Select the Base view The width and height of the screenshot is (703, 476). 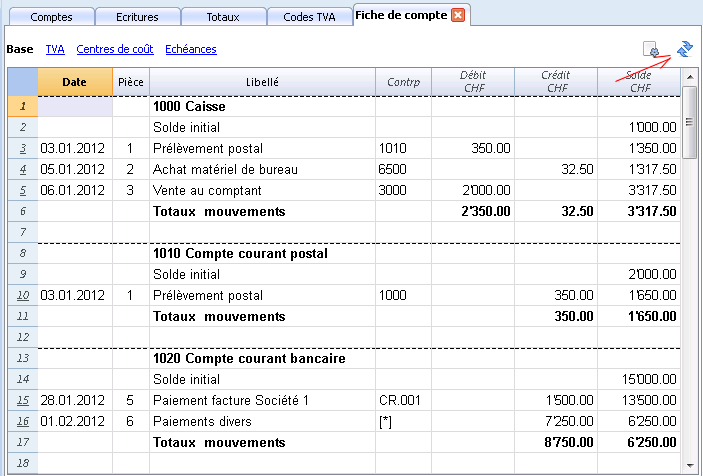click(20, 49)
